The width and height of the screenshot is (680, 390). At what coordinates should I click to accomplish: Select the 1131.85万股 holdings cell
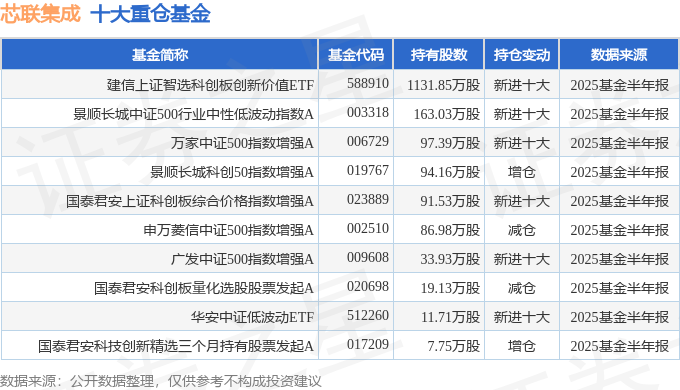[x=443, y=85]
